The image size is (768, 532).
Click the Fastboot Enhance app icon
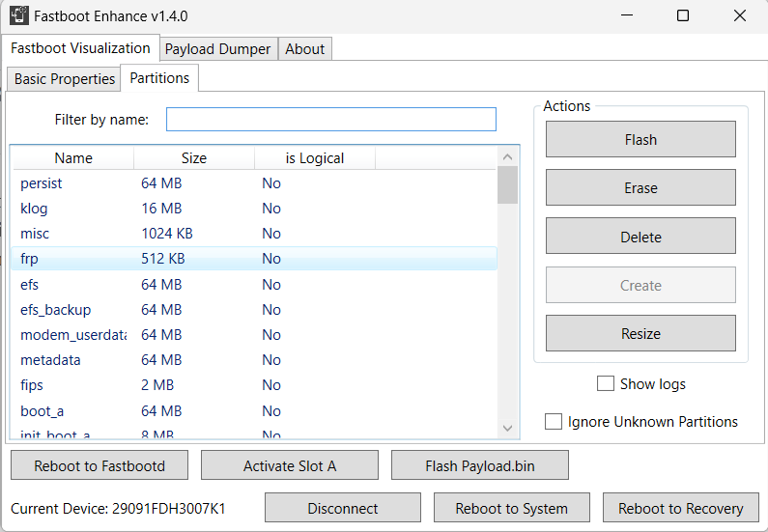(x=18, y=15)
